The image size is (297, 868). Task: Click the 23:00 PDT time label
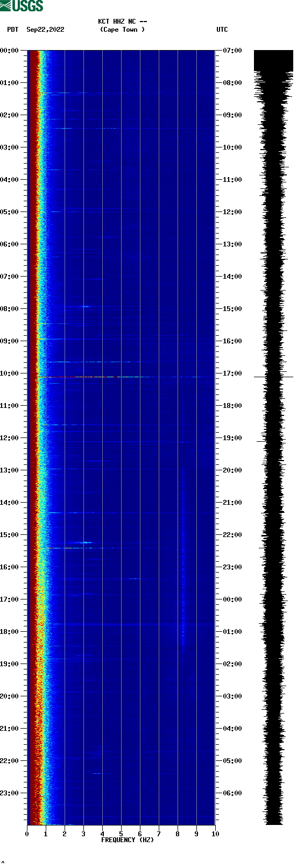[10, 793]
